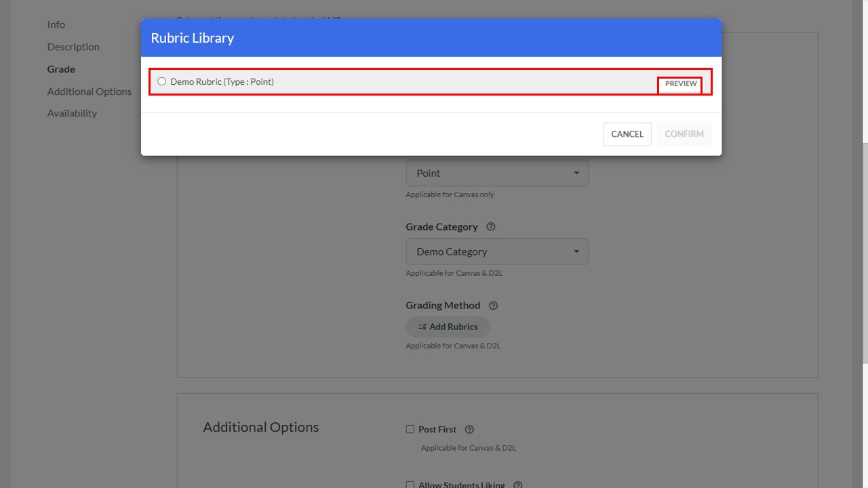The height and width of the screenshot is (488, 868).
Task: Click 'Applicable for Canvas only' note
Action: [450, 195]
